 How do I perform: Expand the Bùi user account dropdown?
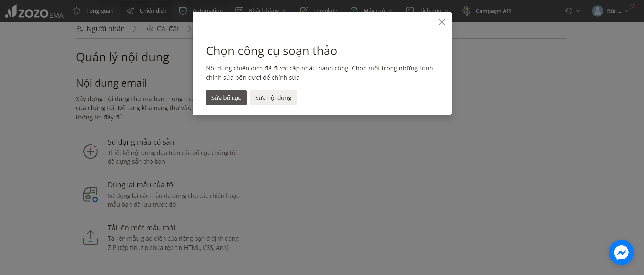click(626, 11)
